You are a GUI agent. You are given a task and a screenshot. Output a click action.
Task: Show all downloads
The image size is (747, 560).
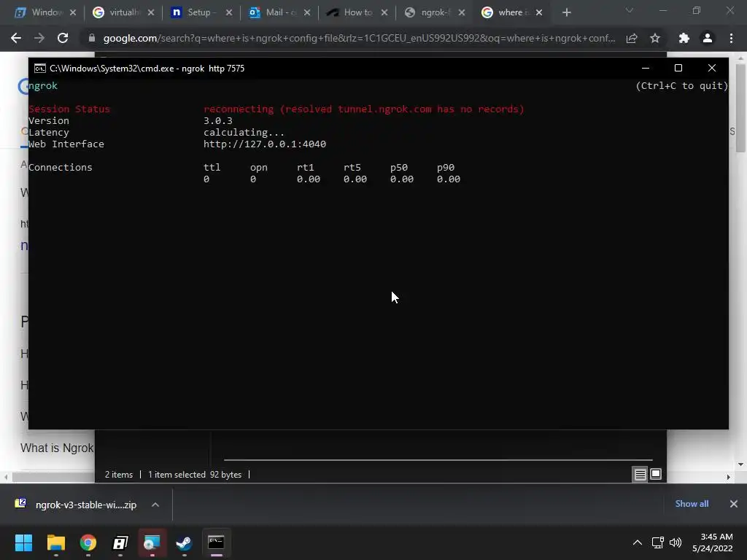click(x=692, y=504)
